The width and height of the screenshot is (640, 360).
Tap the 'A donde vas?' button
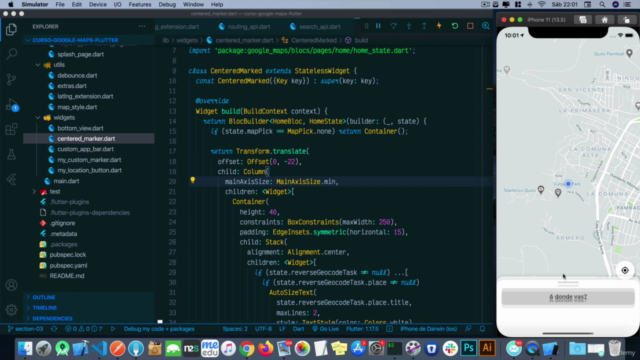coord(568,297)
